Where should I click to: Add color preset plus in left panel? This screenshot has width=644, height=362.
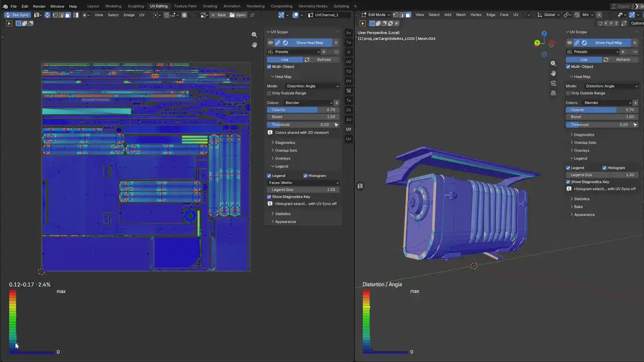[x=337, y=102]
